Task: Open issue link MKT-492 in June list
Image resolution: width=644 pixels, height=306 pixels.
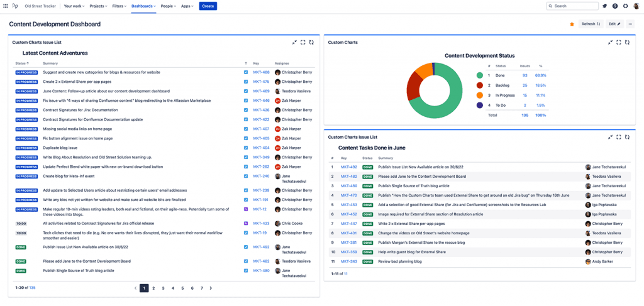Action: tap(348, 167)
